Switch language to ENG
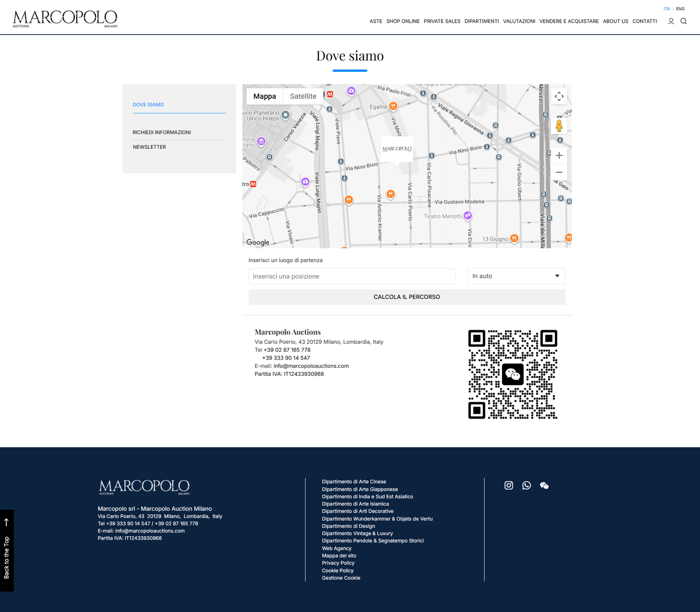The width and height of the screenshot is (700, 612). pos(680,9)
